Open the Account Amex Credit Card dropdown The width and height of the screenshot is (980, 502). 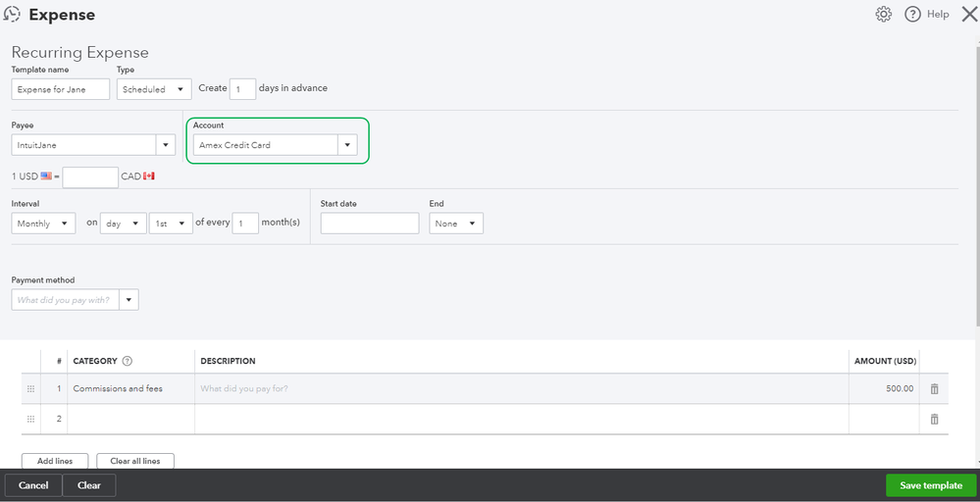coord(346,145)
